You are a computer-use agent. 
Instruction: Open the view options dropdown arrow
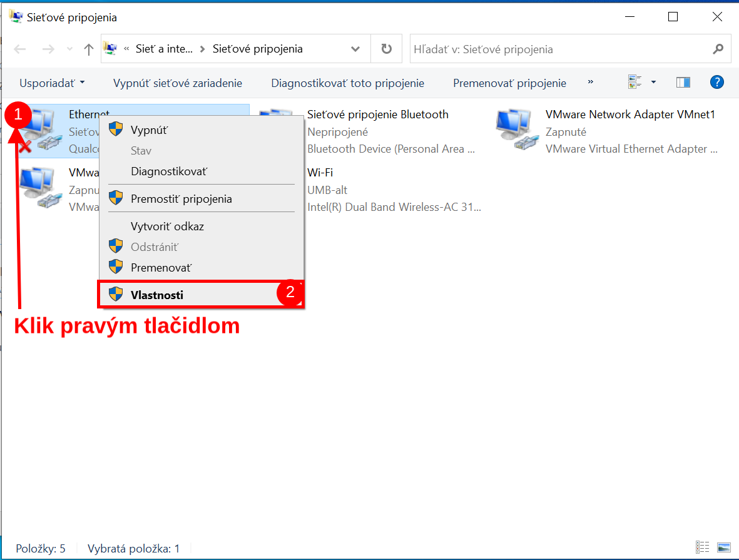[x=653, y=82]
